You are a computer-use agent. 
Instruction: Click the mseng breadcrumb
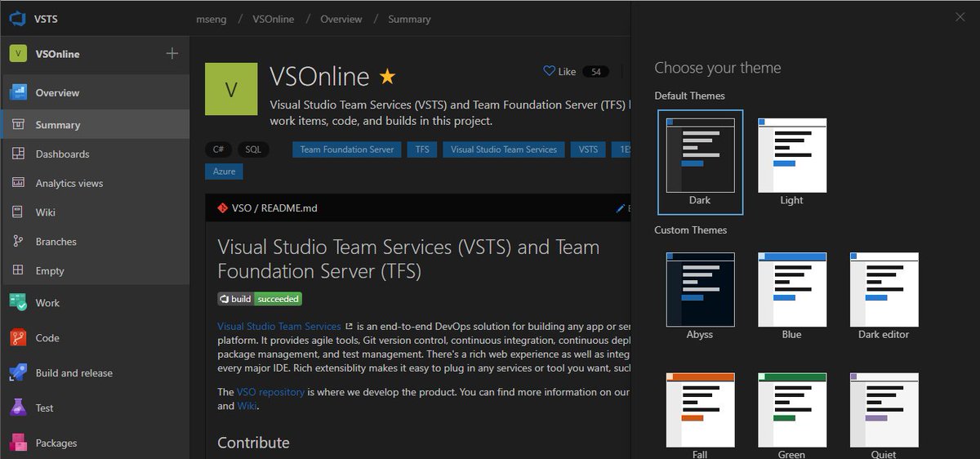point(212,19)
